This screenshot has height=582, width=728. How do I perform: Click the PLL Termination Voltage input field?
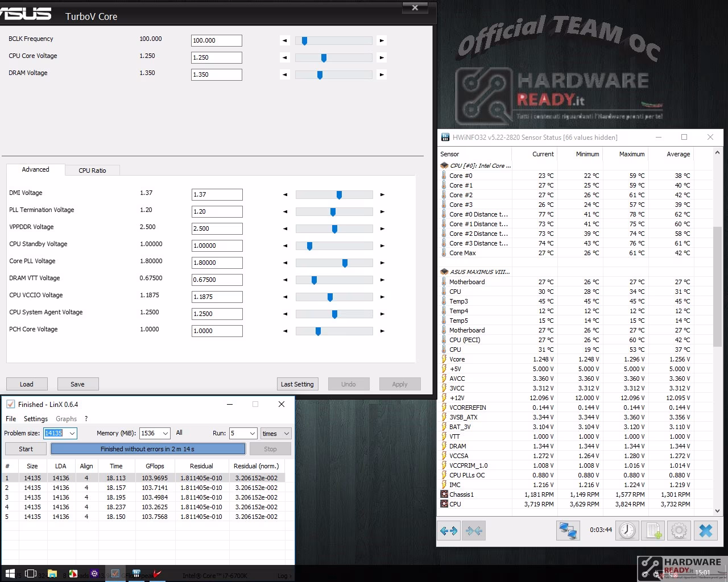217,211
